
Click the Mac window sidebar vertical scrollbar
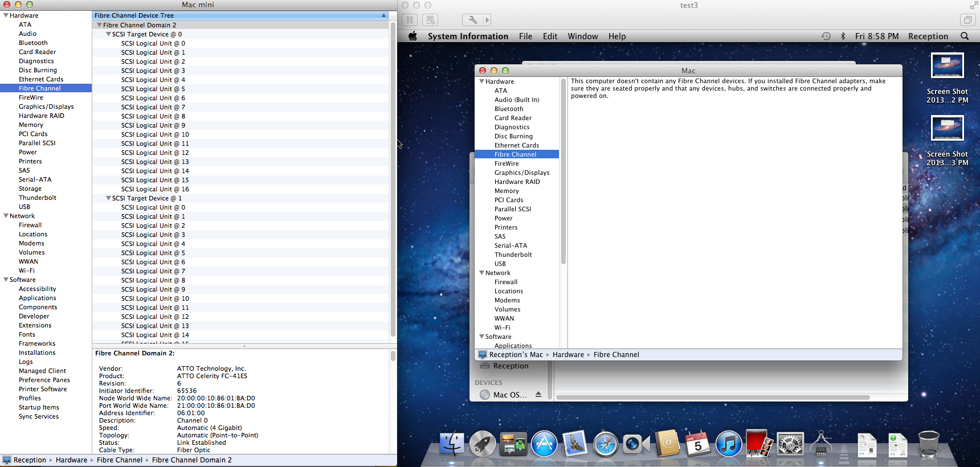[563, 171]
